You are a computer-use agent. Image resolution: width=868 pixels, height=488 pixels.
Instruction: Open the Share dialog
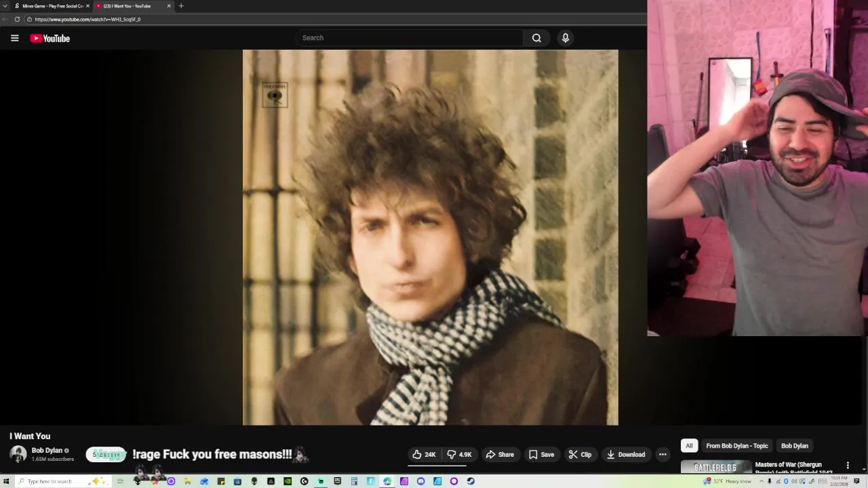tap(500, 455)
